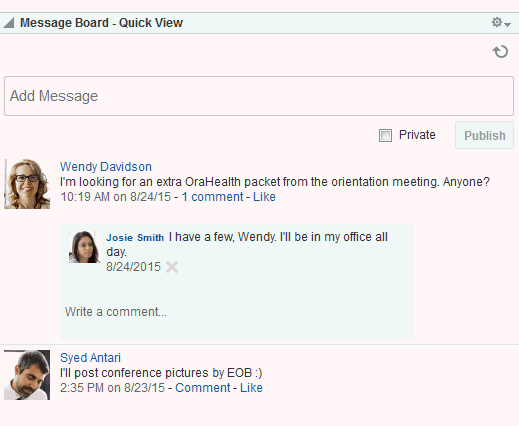Comment on Syed Antari's message

click(x=203, y=388)
